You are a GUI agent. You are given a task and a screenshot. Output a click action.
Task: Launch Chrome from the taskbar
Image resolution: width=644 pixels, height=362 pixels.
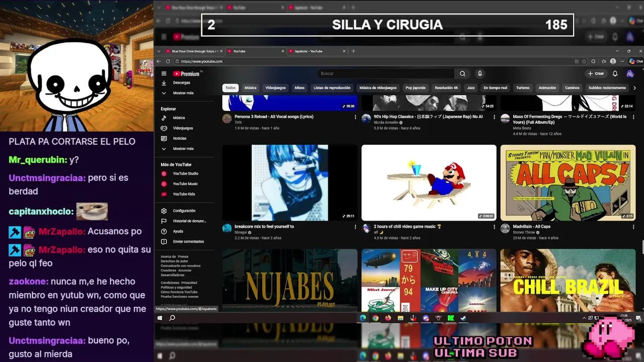(x=375, y=318)
